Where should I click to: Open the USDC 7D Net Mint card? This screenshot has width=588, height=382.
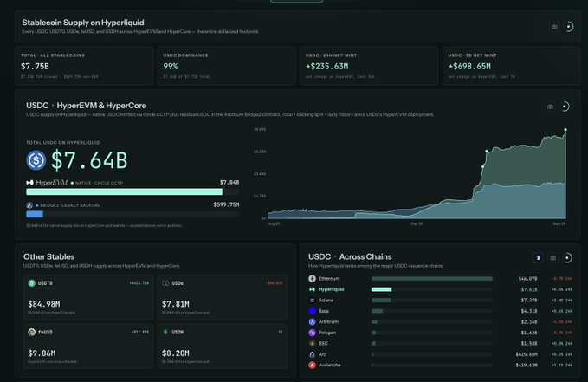512,66
